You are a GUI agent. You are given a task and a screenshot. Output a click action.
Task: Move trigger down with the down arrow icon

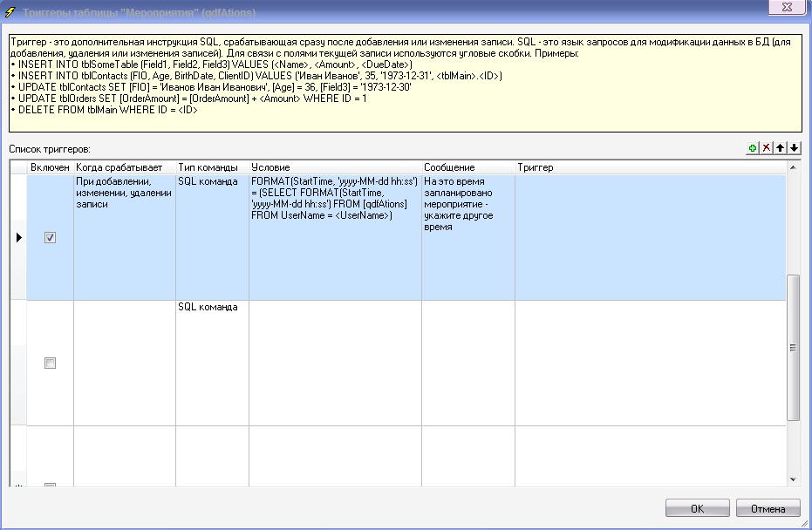coord(794,149)
